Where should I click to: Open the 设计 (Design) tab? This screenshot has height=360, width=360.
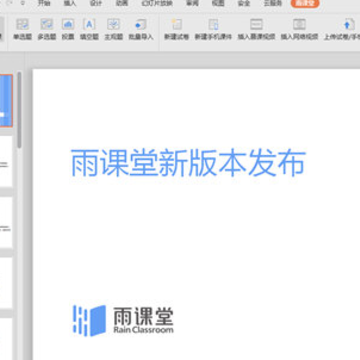[96, 3]
